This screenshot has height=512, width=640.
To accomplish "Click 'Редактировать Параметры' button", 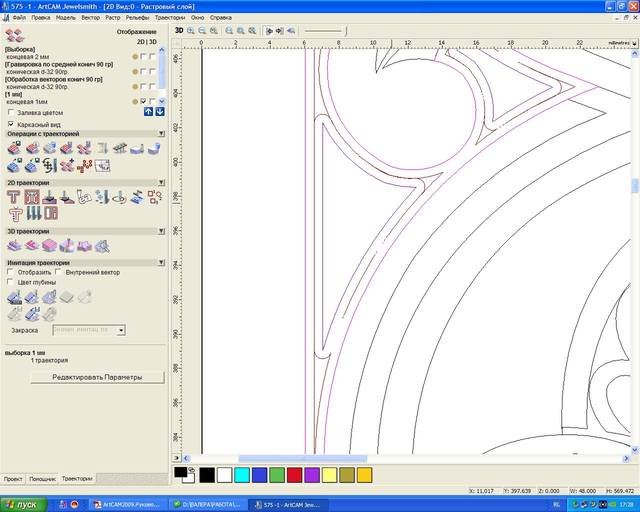I will click(96, 377).
